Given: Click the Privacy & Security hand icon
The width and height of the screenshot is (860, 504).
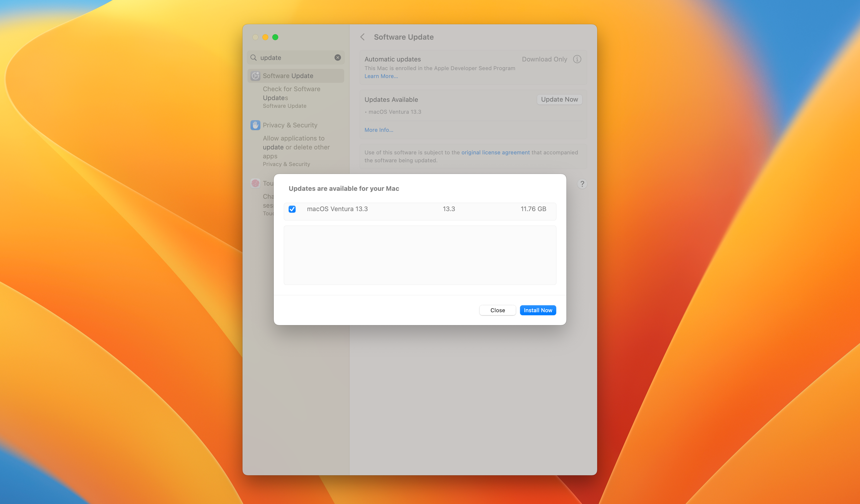Looking at the screenshot, I should (x=255, y=125).
